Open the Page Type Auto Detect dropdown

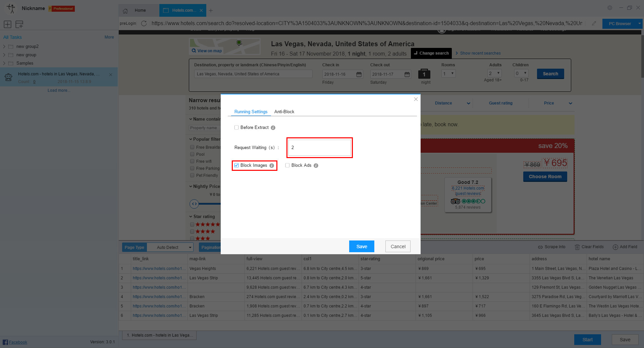(x=170, y=248)
